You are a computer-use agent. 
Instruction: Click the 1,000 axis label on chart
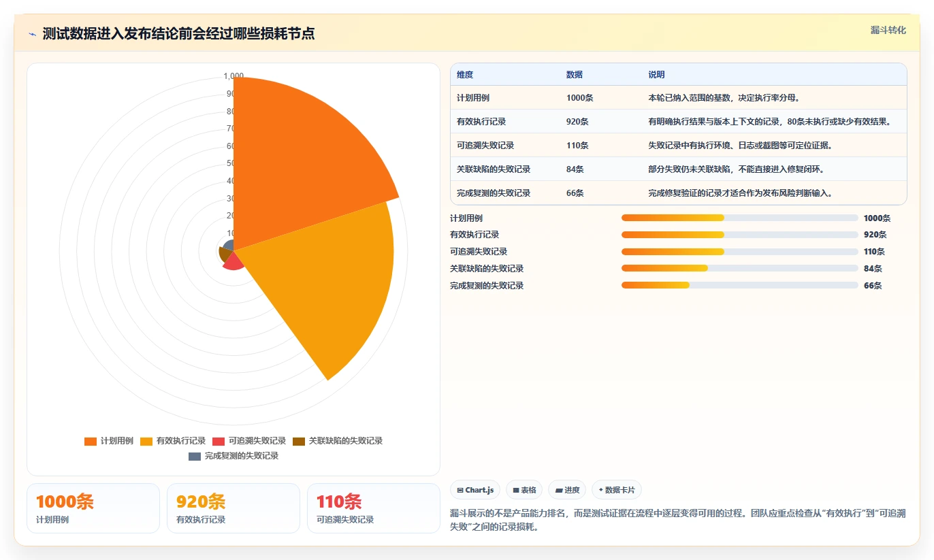(233, 76)
